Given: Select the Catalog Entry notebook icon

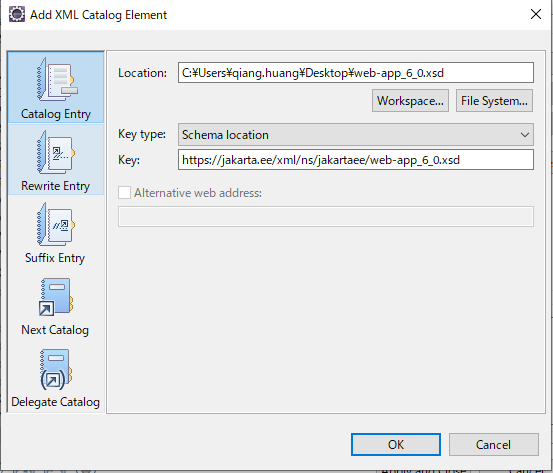Looking at the screenshot, I should pyautogui.click(x=56, y=79).
